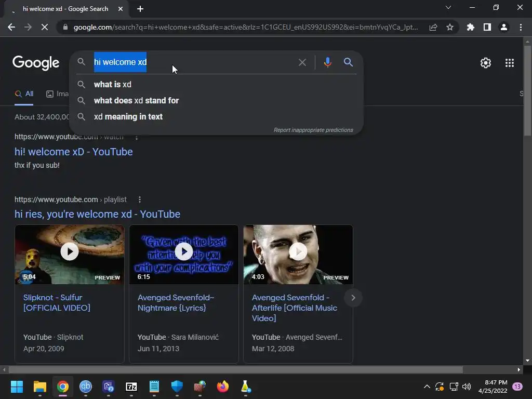Start voice search with the microphone icon
The width and height of the screenshot is (532, 399).
[327, 62]
